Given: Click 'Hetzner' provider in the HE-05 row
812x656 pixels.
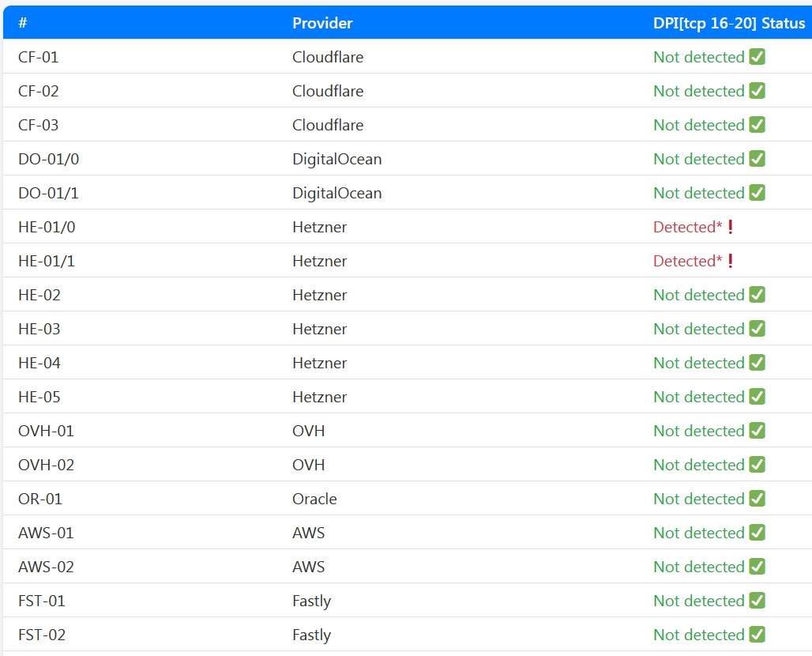Looking at the screenshot, I should coord(320,397).
